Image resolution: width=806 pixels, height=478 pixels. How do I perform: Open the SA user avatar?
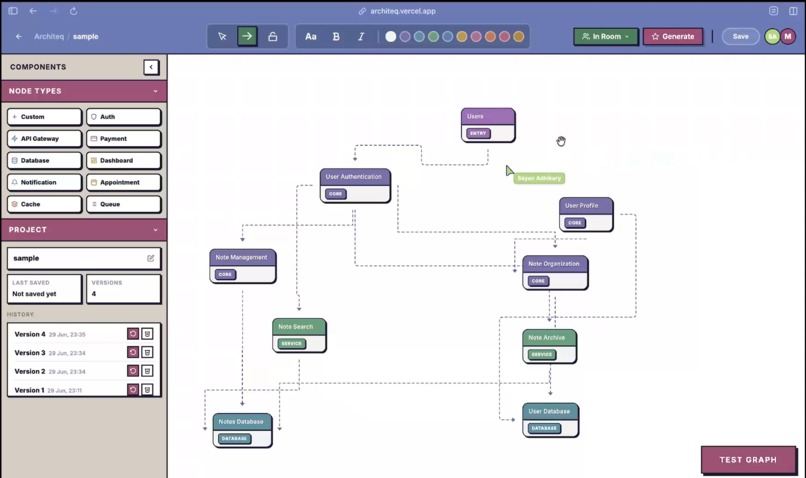[772, 36]
